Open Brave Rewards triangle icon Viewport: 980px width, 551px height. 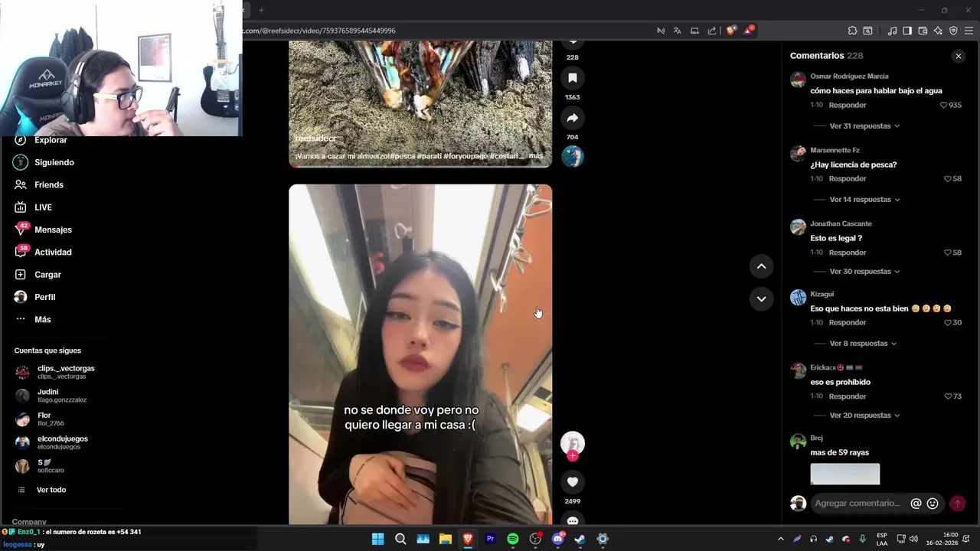pos(750,31)
